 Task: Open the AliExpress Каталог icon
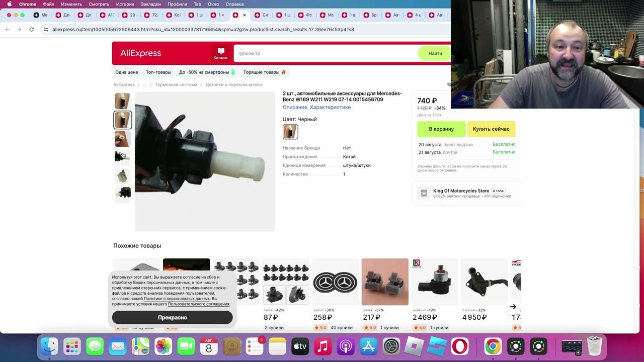(220, 53)
